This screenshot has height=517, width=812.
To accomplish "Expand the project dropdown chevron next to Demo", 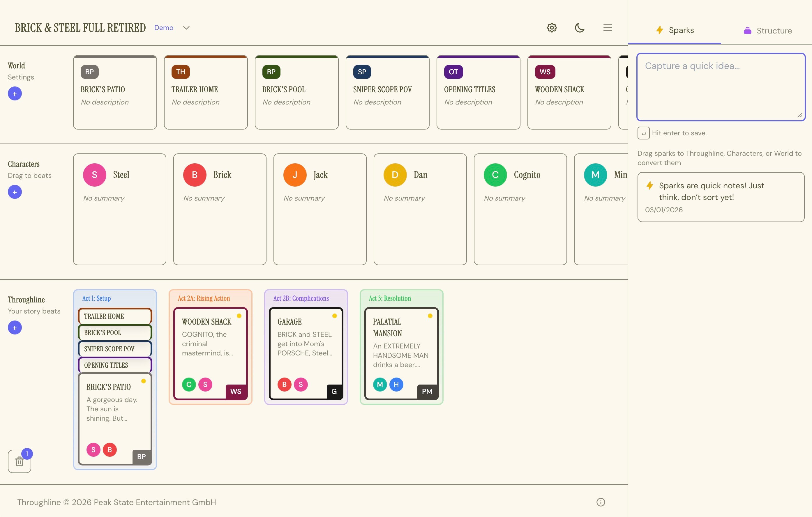I will pyautogui.click(x=186, y=28).
